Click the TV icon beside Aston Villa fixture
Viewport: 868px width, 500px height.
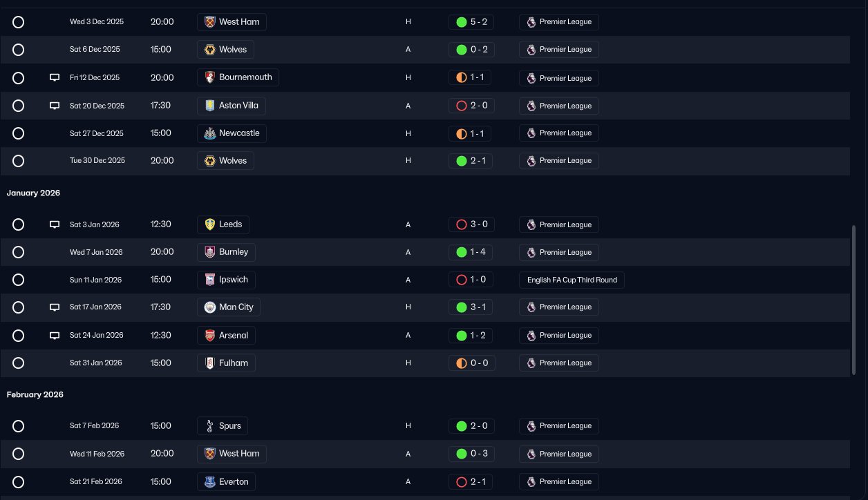pos(55,106)
